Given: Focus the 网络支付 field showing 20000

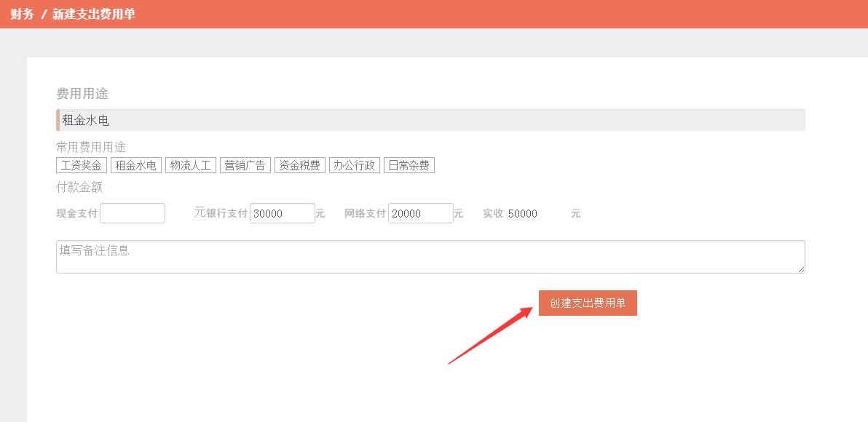Looking at the screenshot, I should [420, 213].
